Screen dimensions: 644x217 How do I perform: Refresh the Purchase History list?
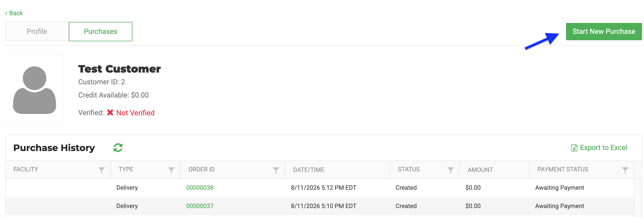click(x=118, y=147)
